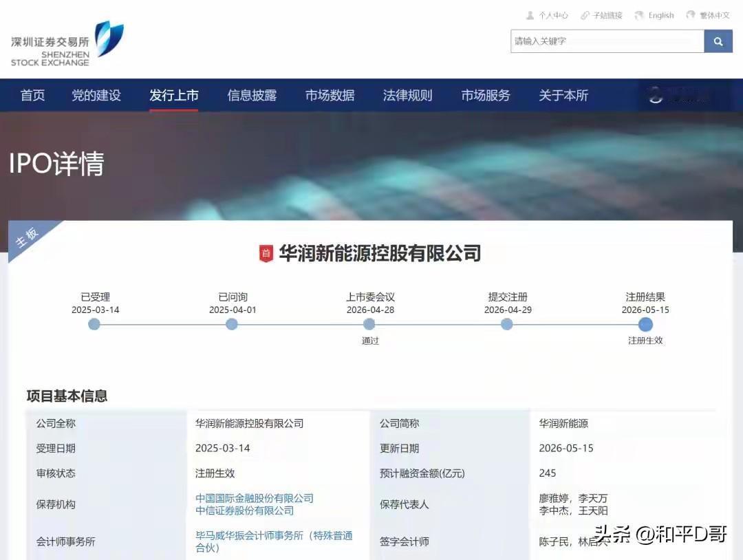Click the IPO详情 banner heading
Image resolution: width=743 pixels, height=560 pixels.
coord(56,164)
